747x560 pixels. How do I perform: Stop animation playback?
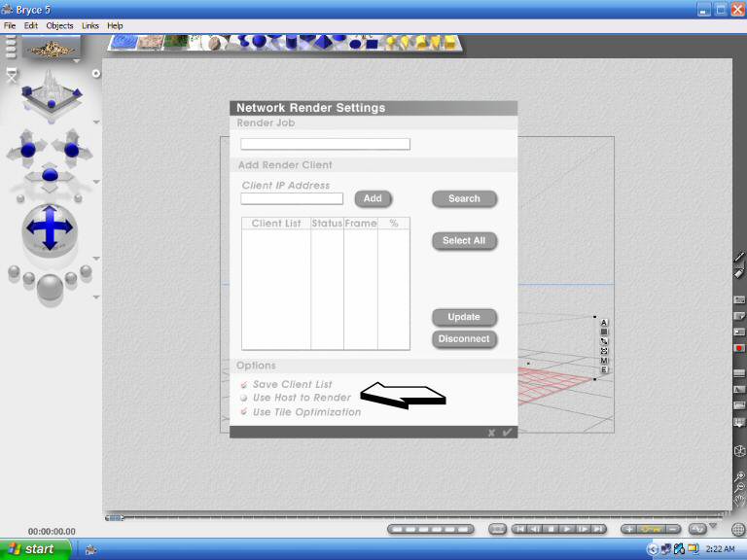(x=551, y=529)
